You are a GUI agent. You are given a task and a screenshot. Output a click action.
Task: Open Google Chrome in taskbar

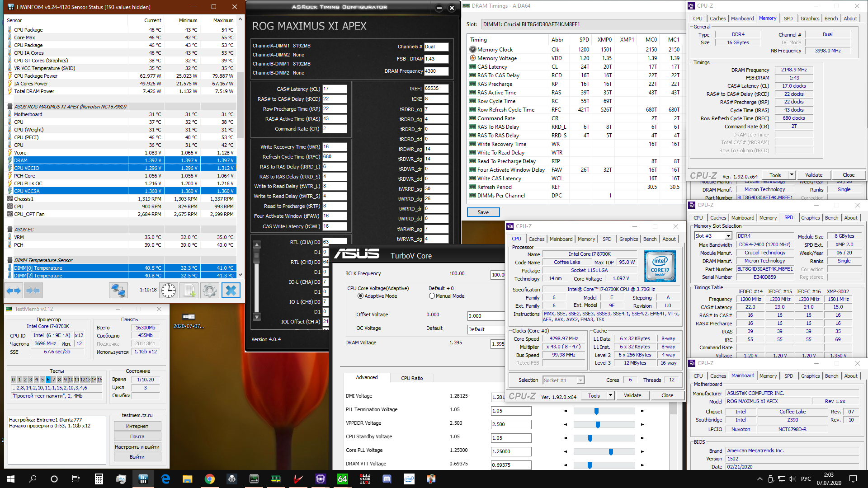(210, 479)
